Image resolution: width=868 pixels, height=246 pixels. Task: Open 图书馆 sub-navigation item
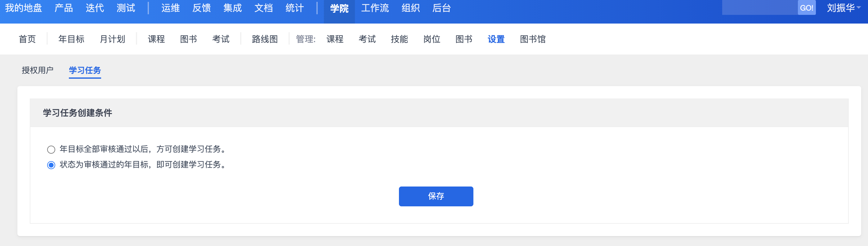[x=532, y=39]
